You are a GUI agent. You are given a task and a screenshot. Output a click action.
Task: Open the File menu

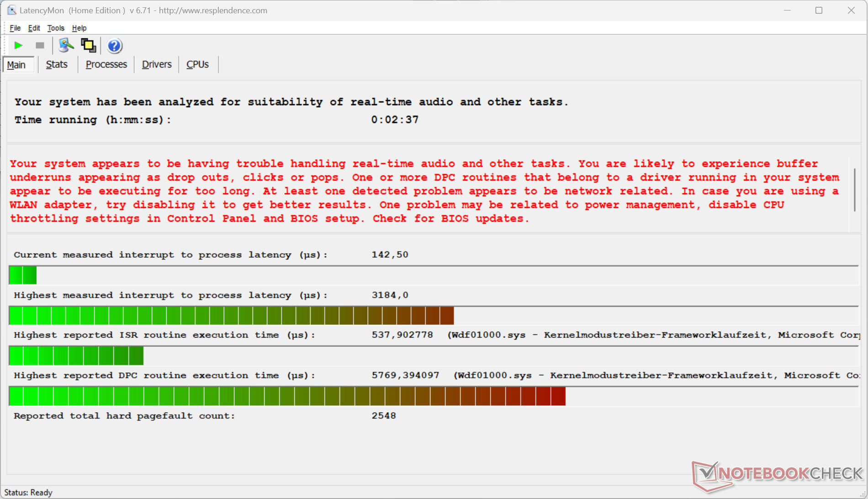pos(15,28)
